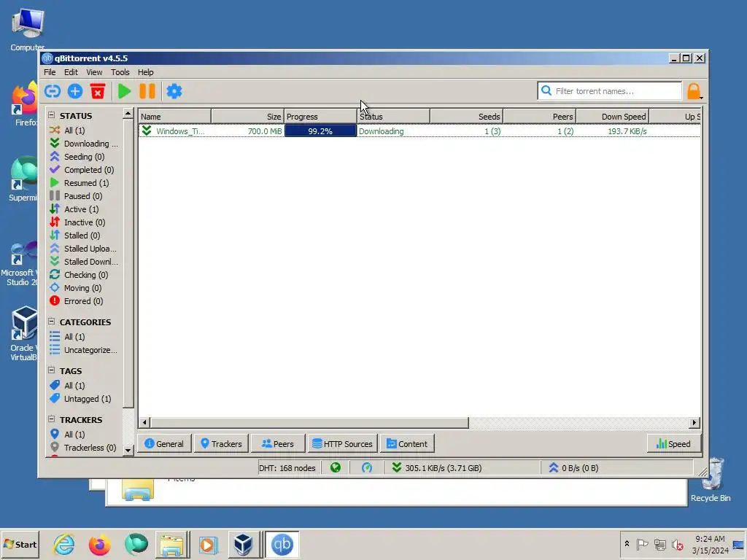Click the green download speed arrows icon

coord(396,467)
